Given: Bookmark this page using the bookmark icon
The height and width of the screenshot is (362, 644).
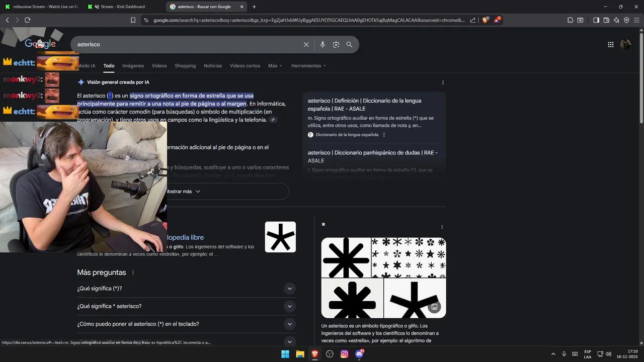Looking at the screenshot, I should pos(133,20).
